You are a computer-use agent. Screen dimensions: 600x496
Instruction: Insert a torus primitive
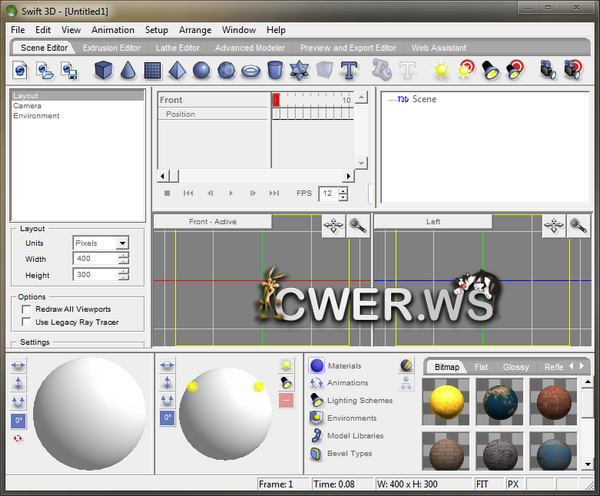pos(250,70)
